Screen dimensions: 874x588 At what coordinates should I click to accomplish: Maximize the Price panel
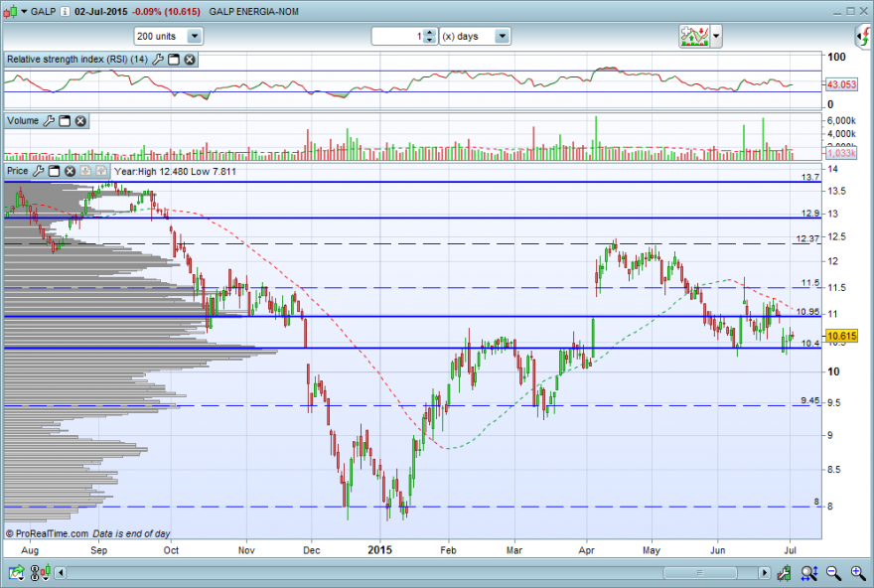click(54, 171)
